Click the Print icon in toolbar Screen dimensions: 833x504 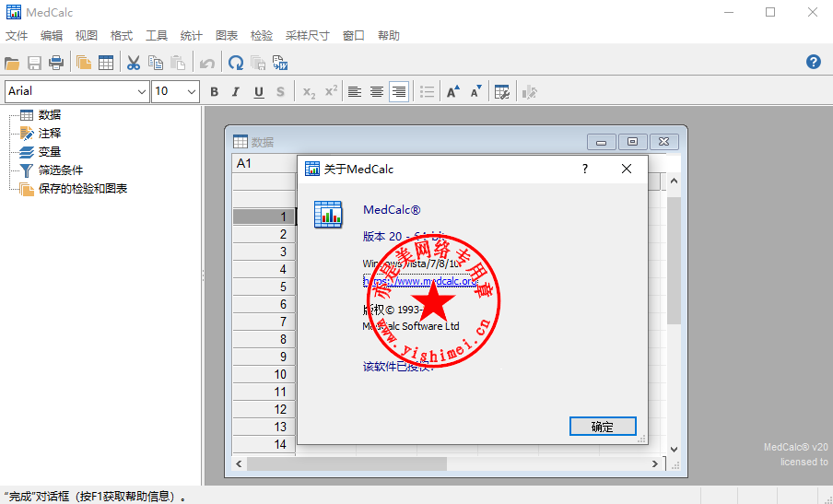56,64
